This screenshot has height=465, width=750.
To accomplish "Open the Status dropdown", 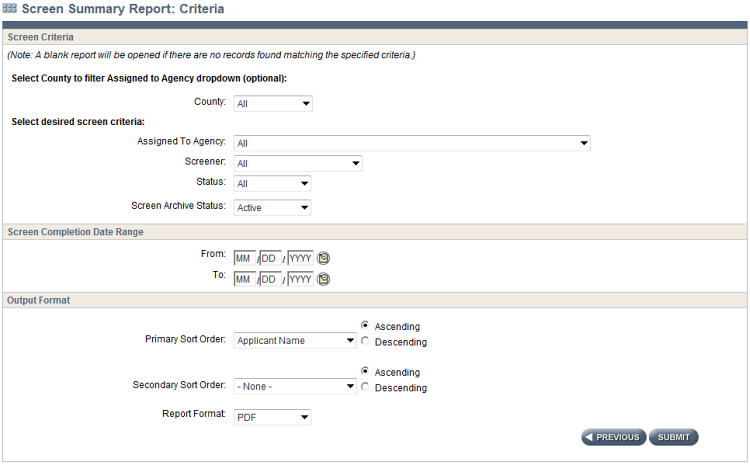I will tap(273, 184).
